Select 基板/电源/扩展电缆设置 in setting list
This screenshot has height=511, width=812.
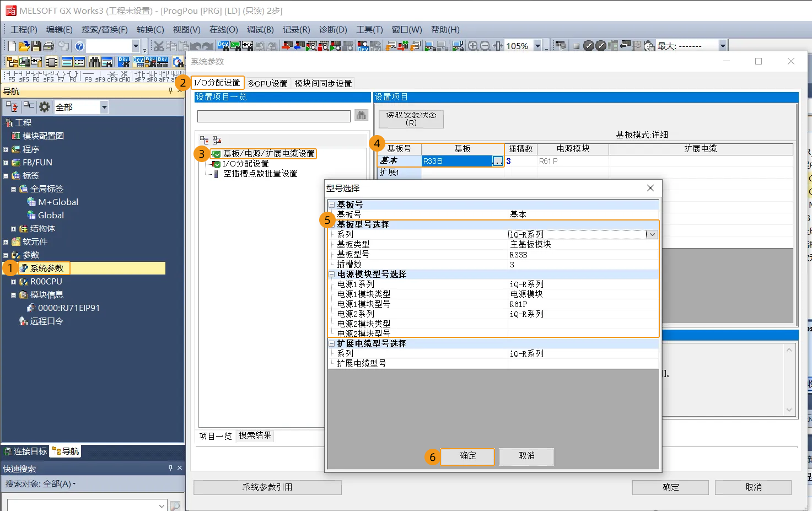[269, 154]
